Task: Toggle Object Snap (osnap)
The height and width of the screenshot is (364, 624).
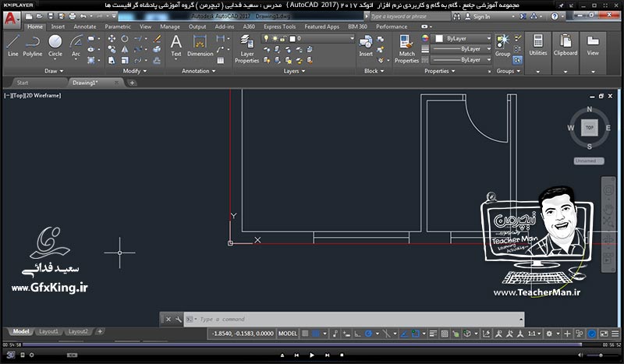Action: (x=415, y=334)
